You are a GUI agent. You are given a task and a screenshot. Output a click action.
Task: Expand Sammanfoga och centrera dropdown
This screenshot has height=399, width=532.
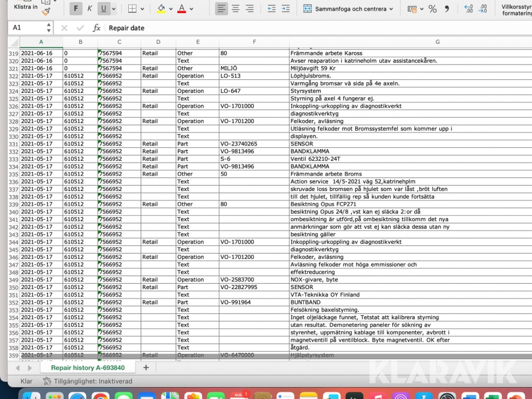click(x=391, y=9)
